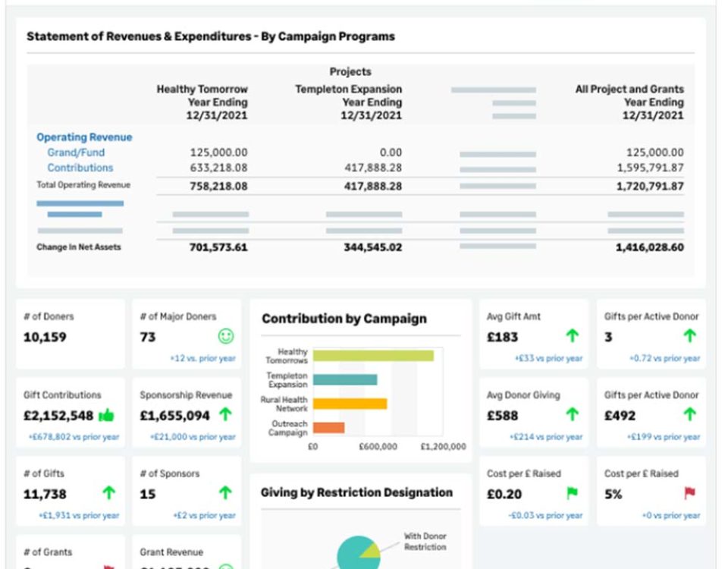This screenshot has height=569, width=728.
Task: Click the # of Grants card label
Action: click(48, 552)
